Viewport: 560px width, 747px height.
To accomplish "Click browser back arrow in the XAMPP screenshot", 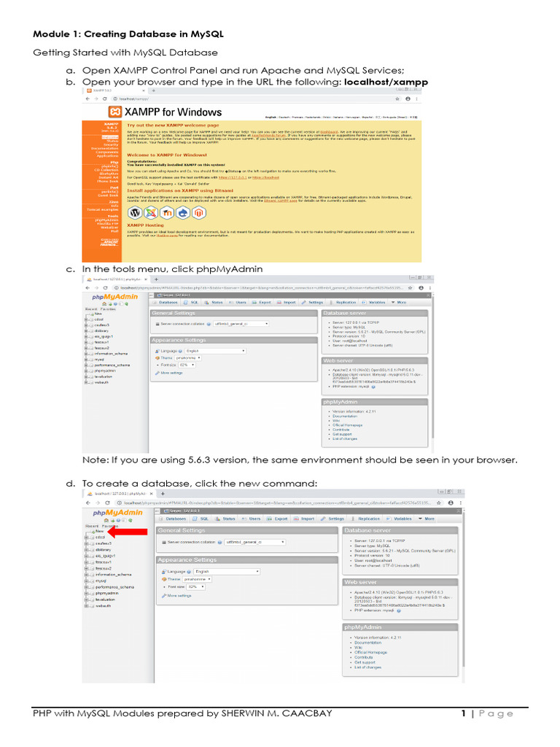I will click(87, 99).
